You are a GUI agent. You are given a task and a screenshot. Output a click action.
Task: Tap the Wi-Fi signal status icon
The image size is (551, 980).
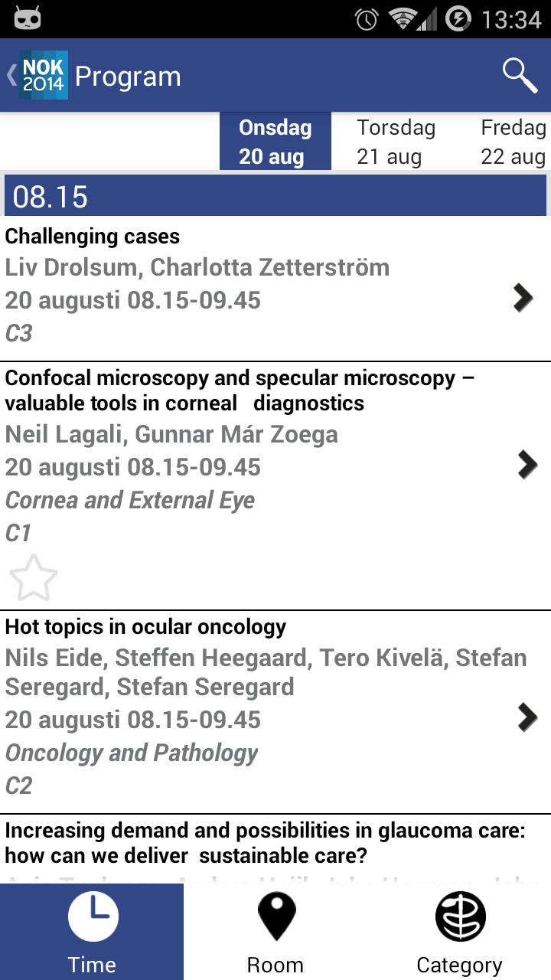(401, 18)
